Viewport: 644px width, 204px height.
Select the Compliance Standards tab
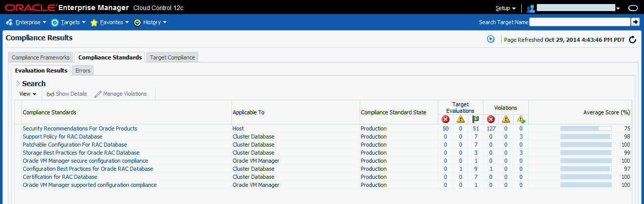pyautogui.click(x=110, y=57)
